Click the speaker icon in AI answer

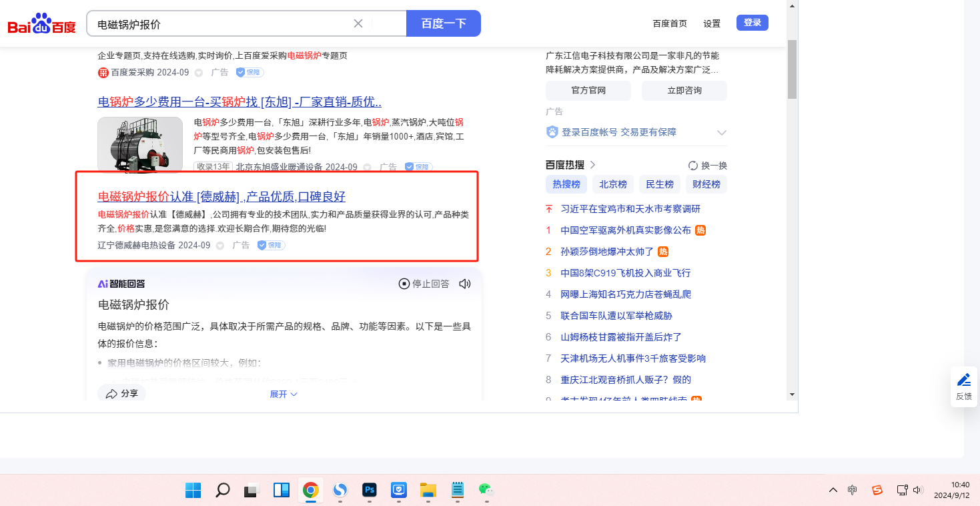(x=465, y=284)
